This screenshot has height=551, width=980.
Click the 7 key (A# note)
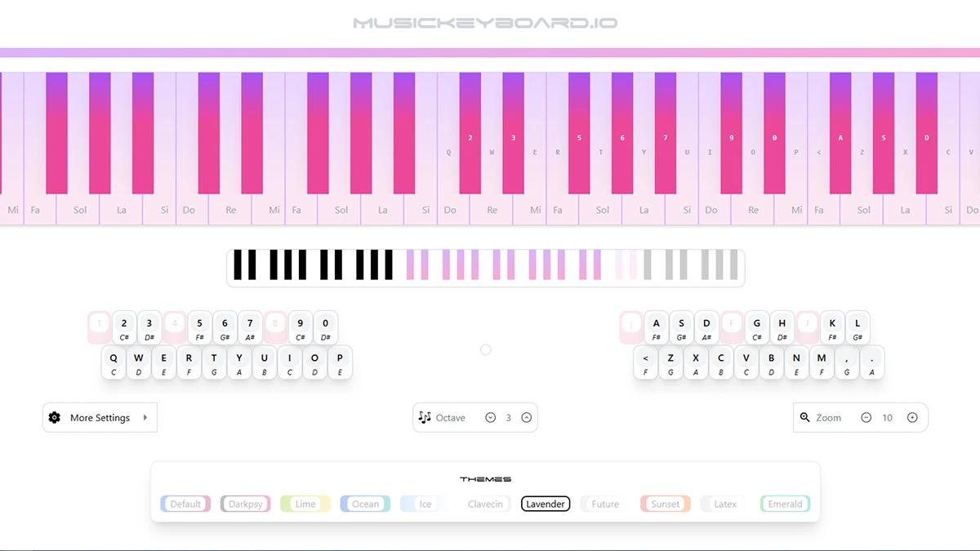pos(250,327)
